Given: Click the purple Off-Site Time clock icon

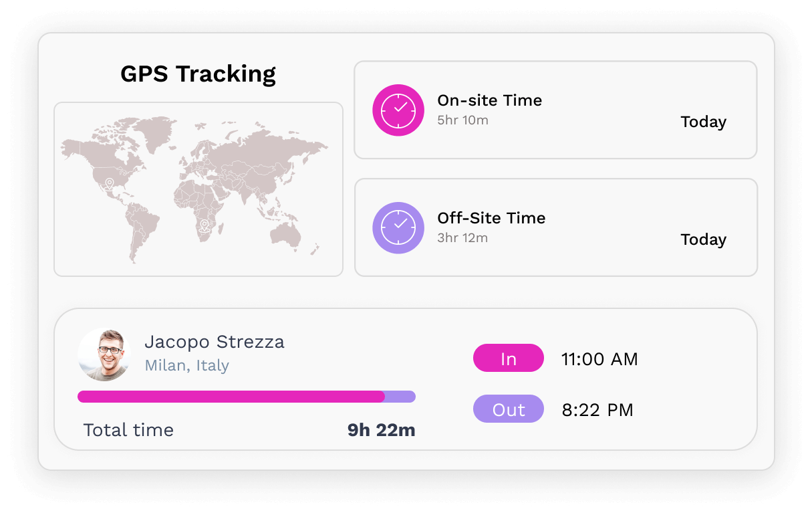Looking at the screenshot, I should [x=398, y=228].
